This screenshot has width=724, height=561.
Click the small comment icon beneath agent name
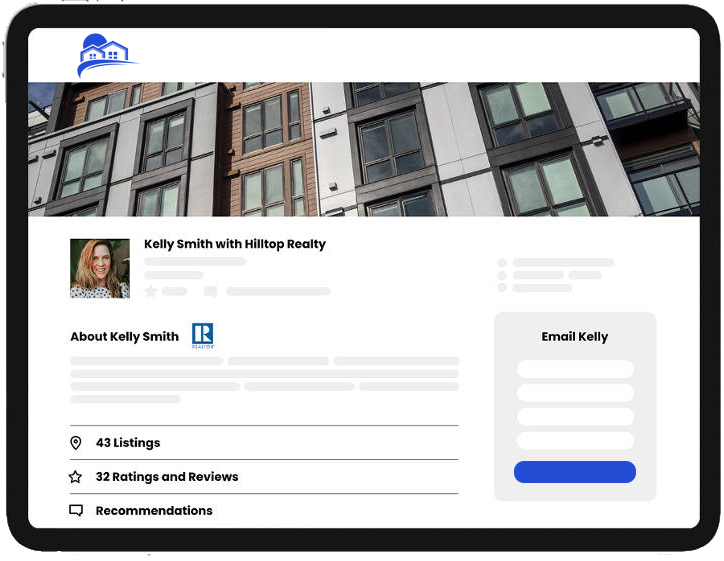click(210, 292)
